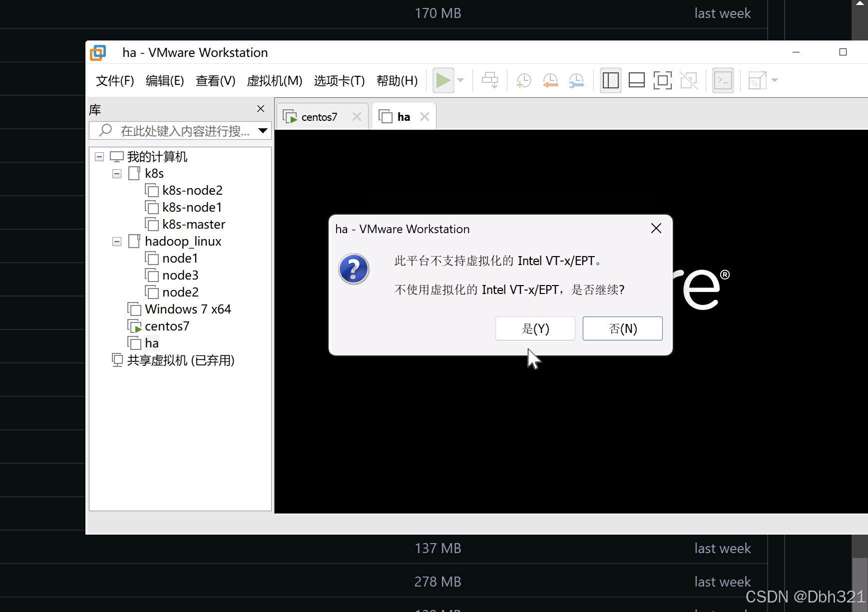Enter full screen mode icon
The height and width of the screenshot is (612, 868).
[x=662, y=80]
